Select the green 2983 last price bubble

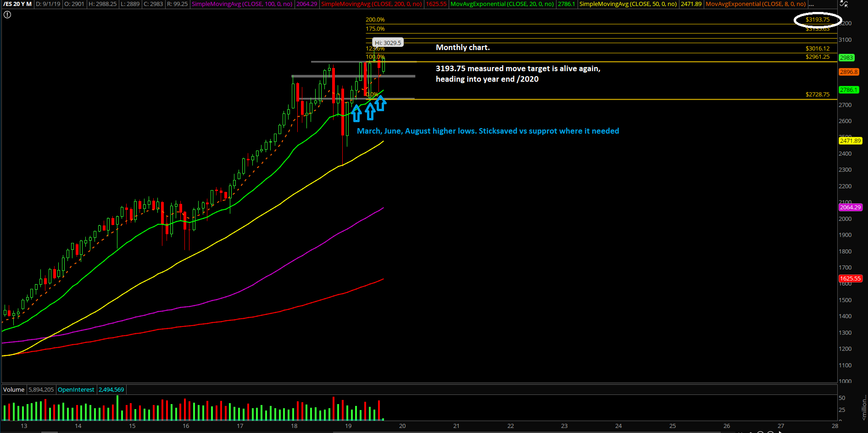[846, 57]
